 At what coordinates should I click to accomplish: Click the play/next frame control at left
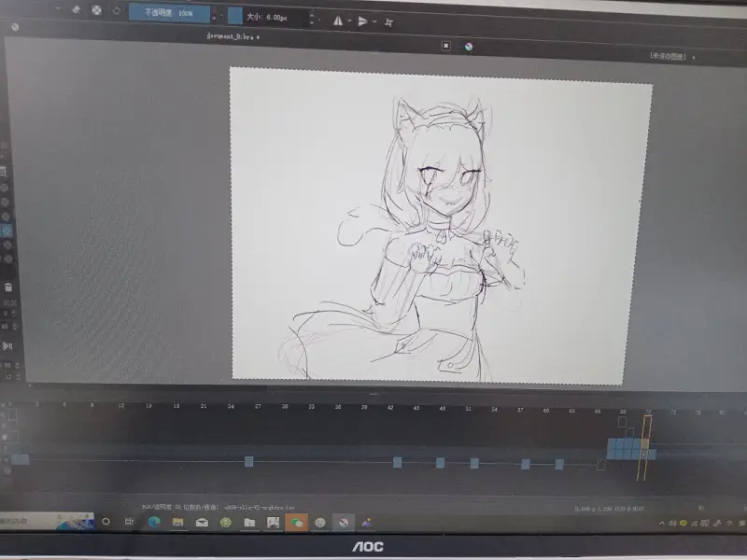tap(7, 346)
